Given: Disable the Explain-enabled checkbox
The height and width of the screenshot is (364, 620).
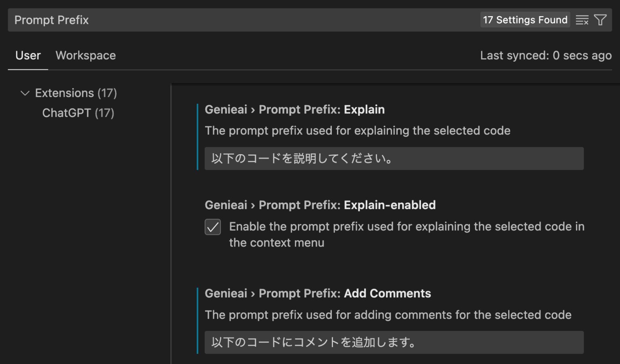Looking at the screenshot, I should pos(212,227).
